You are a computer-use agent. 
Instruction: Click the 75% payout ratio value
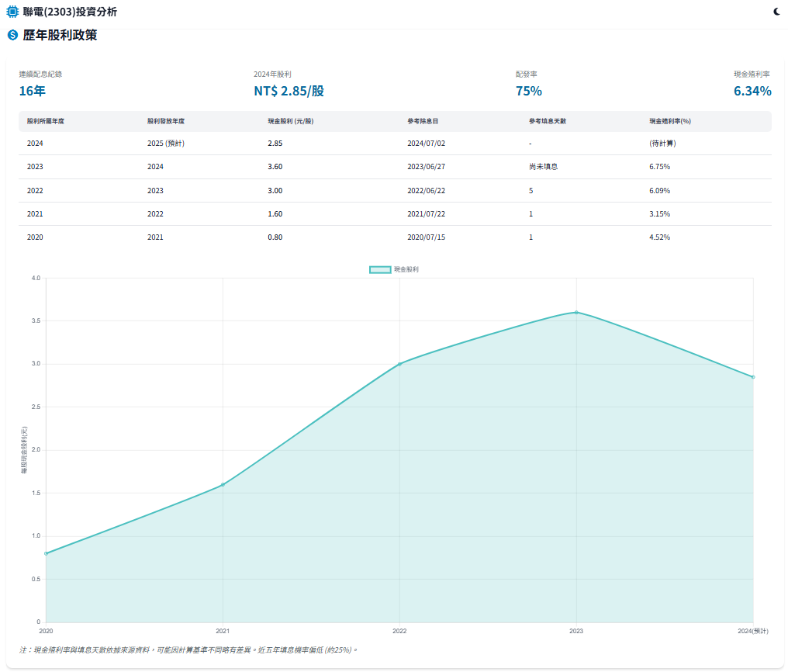click(x=529, y=91)
